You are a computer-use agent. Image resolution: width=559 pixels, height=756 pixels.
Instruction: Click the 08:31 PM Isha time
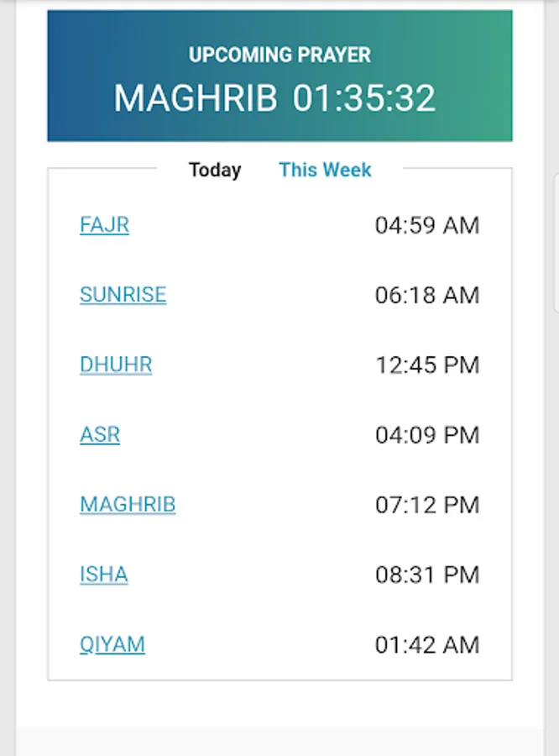click(x=426, y=575)
